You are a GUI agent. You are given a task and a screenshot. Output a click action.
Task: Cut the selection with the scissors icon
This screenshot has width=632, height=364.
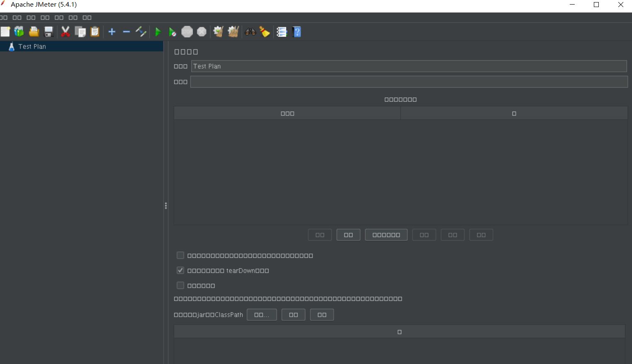click(65, 32)
